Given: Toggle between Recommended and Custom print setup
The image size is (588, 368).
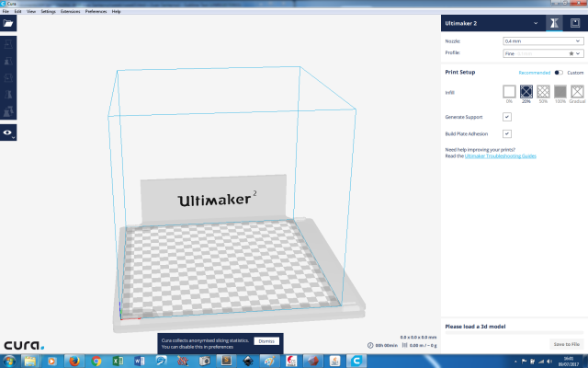Looking at the screenshot, I should (559, 73).
